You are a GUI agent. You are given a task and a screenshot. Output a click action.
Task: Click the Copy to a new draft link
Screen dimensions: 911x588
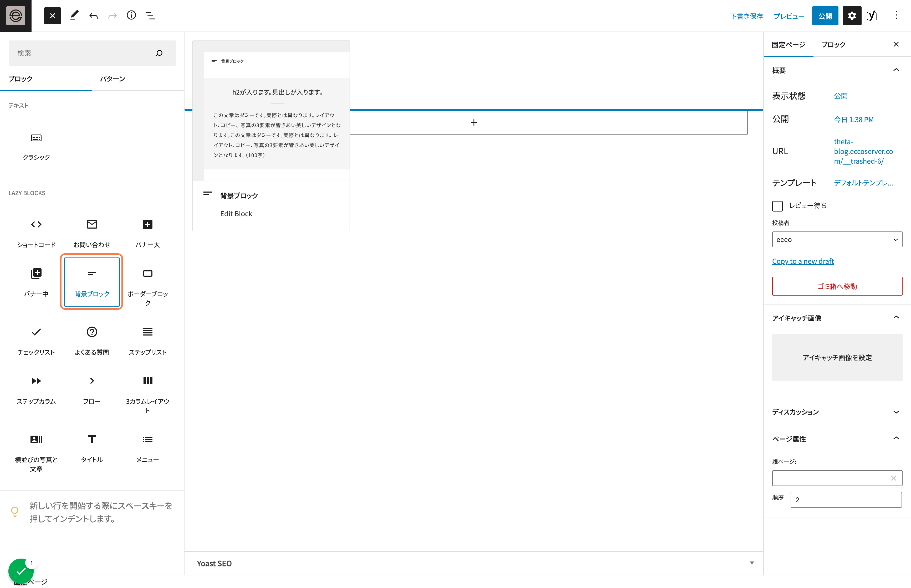(802, 261)
